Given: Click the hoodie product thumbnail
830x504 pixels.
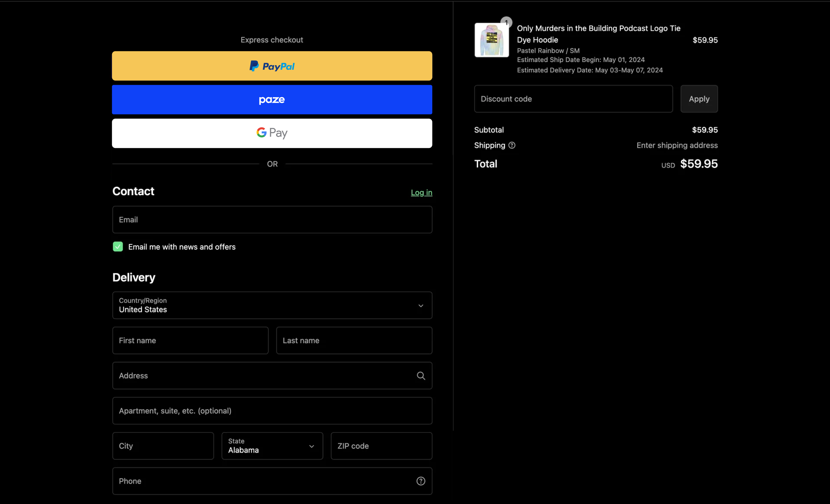Looking at the screenshot, I should click(x=491, y=40).
